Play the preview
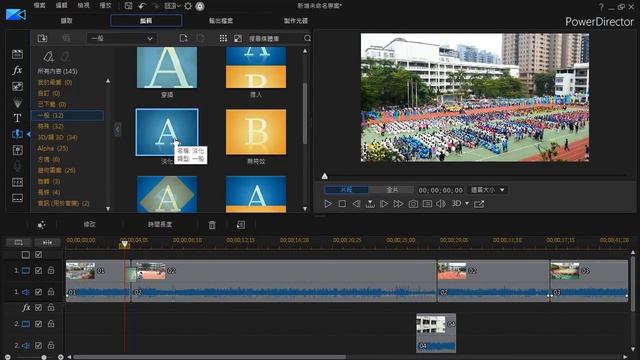The image size is (640, 360). click(328, 204)
